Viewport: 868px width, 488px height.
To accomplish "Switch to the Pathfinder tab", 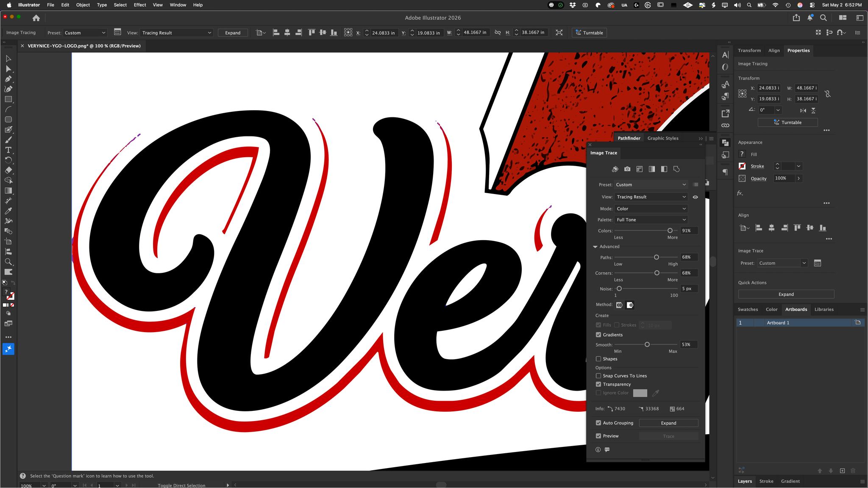I will click(x=629, y=138).
